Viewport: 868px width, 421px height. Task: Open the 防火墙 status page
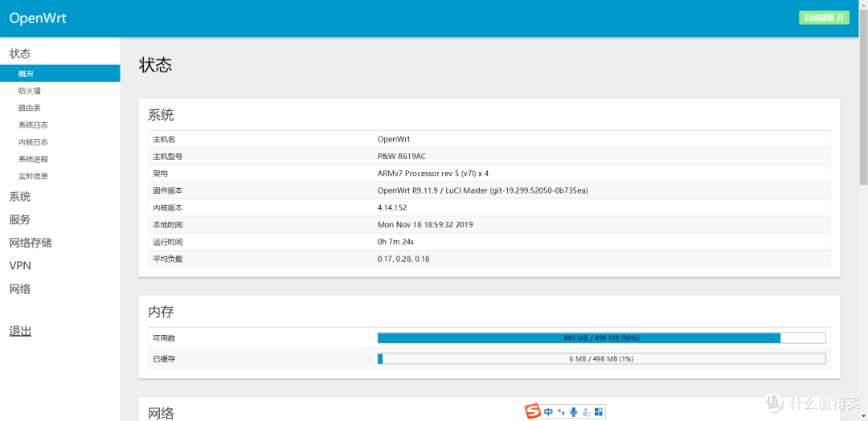click(30, 91)
